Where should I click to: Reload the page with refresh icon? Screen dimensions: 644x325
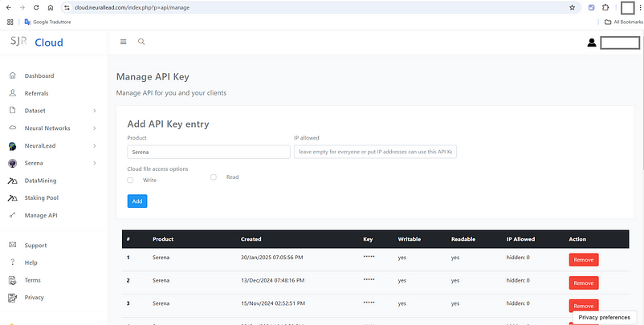coord(36,7)
